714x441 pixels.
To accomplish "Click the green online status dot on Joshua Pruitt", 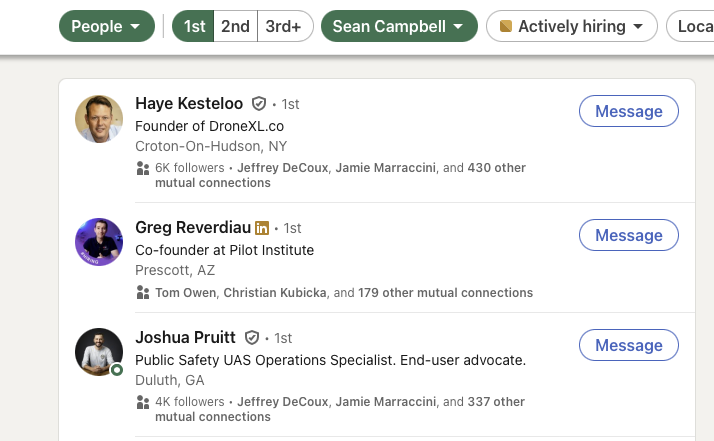I will [x=117, y=369].
